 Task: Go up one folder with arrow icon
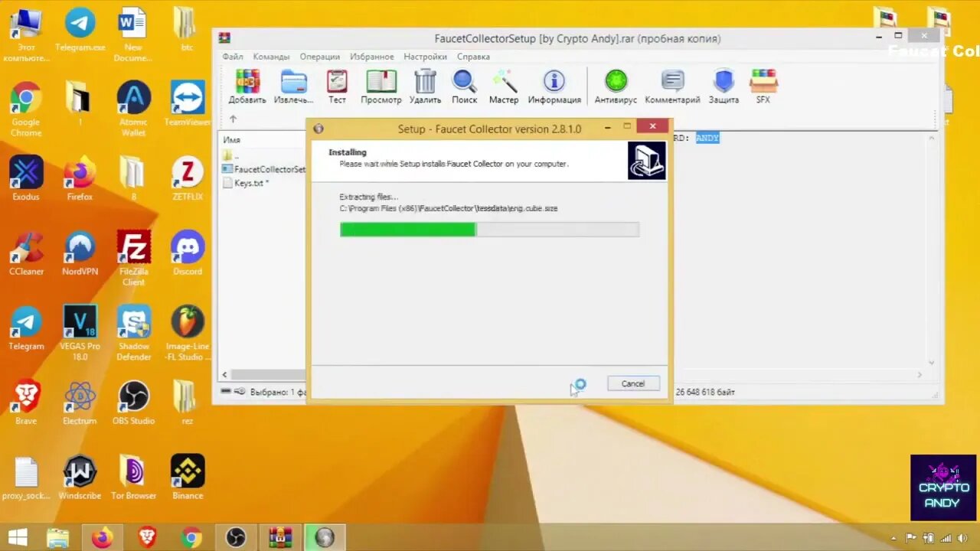pyautogui.click(x=233, y=119)
